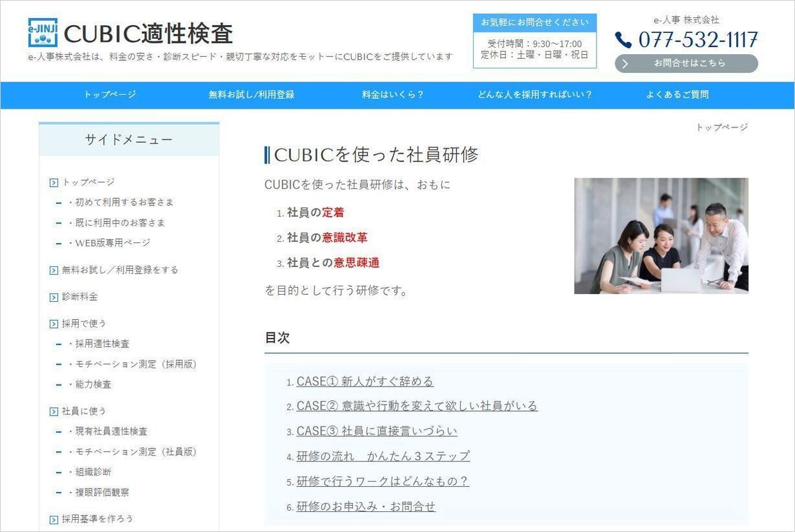Image resolution: width=795 pixels, height=532 pixels.
Task: Click arrow icon next to 無料お試し／利用登録をする
Action: click(x=54, y=270)
